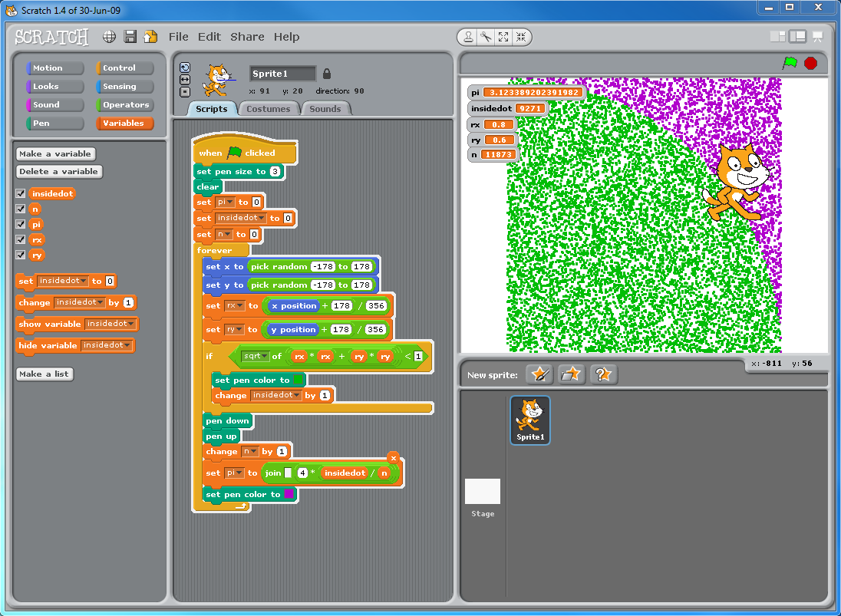Switch to the Costumes tab
The height and width of the screenshot is (616, 841).
pyautogui.click(x=269, y=109)
